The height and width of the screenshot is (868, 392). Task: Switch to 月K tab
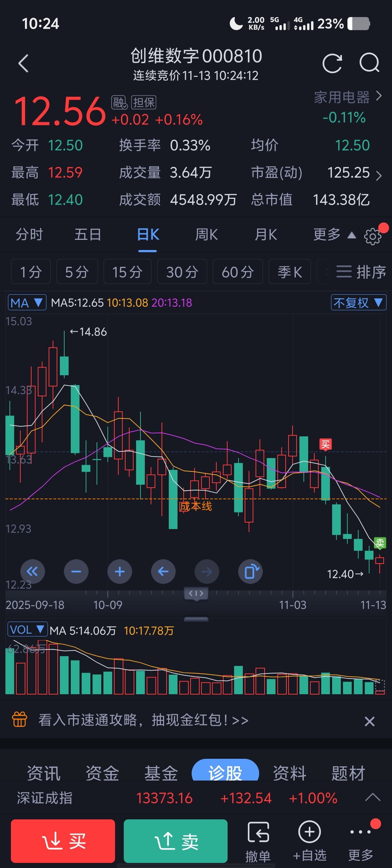point(266,235)
